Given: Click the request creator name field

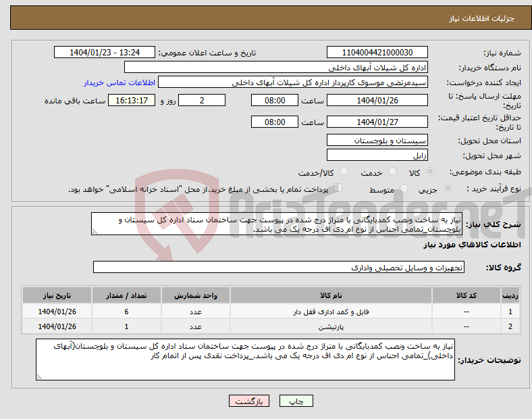Looking at the screenshot, I should 293,82.
